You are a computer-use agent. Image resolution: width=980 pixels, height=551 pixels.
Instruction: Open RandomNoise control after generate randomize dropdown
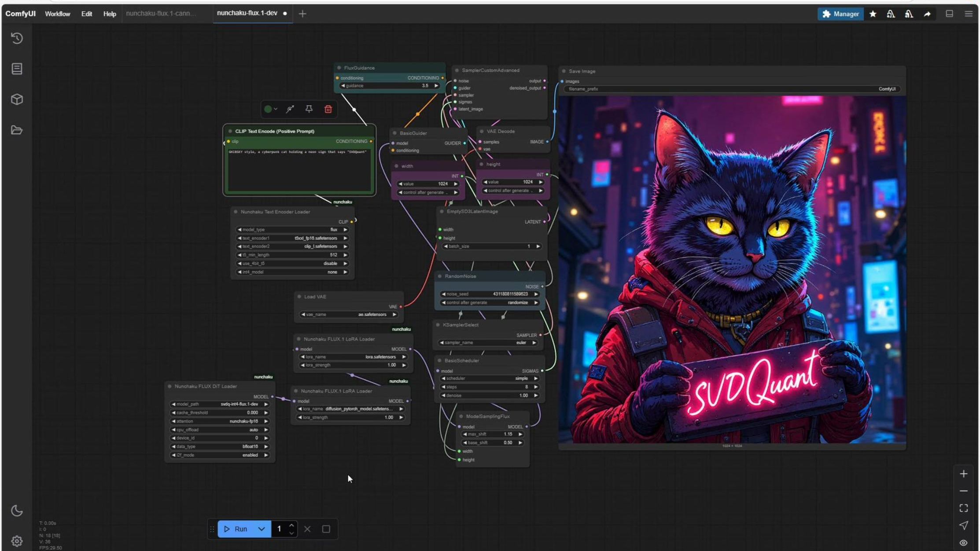click(490, 303)
